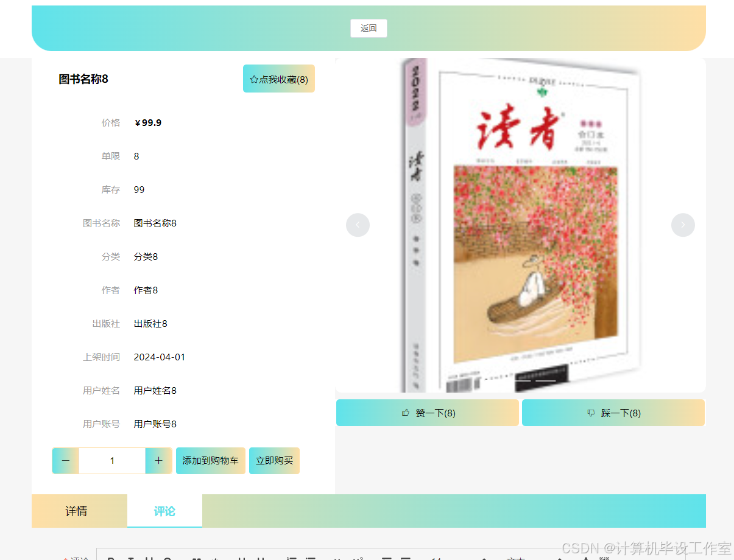Image resolution: width=734 pixels, height=560 pixels.
Task: Switch to the 评论 tab
Action: pos(164,511)
